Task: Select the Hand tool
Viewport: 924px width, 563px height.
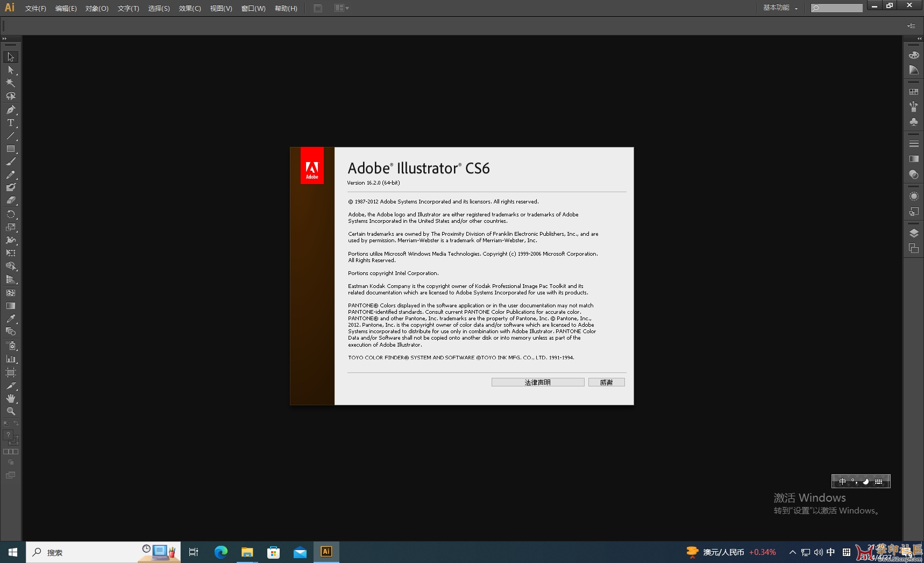Action: pos(11,398)
